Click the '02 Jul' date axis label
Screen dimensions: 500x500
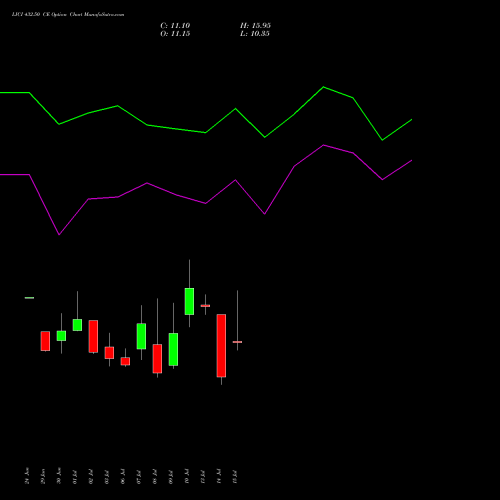tap(91, 476)
